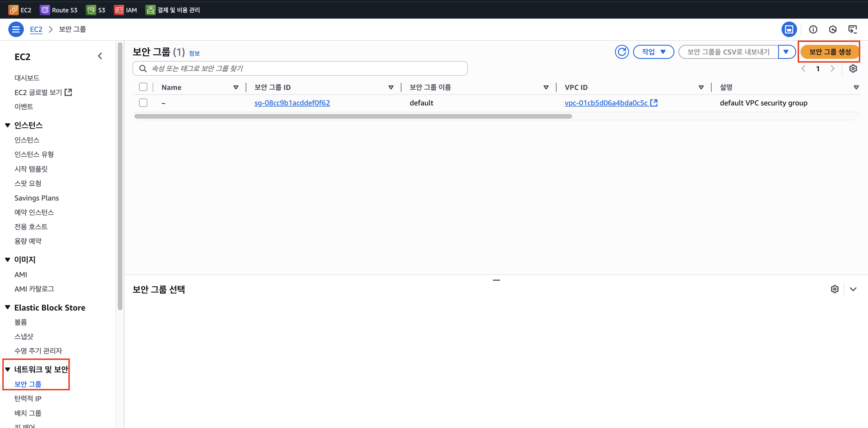
Task: Open security group sg-08cc9b1acddef0f62 link
Action: click(292, 103)
